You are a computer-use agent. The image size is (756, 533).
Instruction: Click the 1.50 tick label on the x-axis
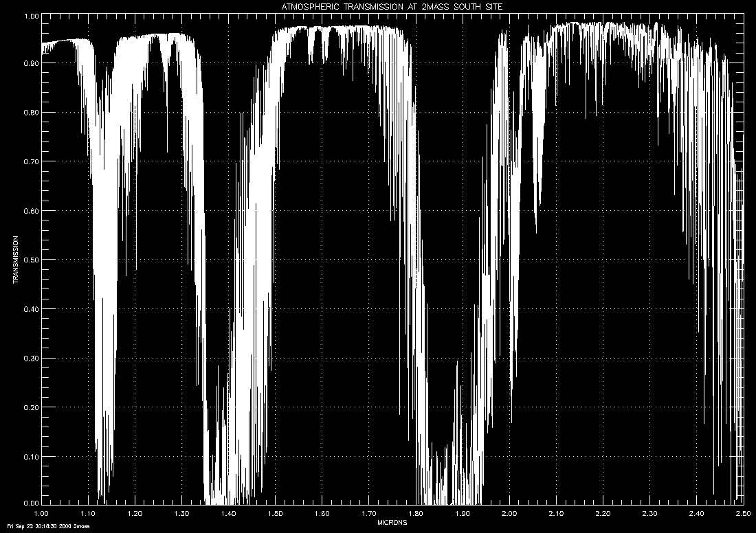click(276, 513)
